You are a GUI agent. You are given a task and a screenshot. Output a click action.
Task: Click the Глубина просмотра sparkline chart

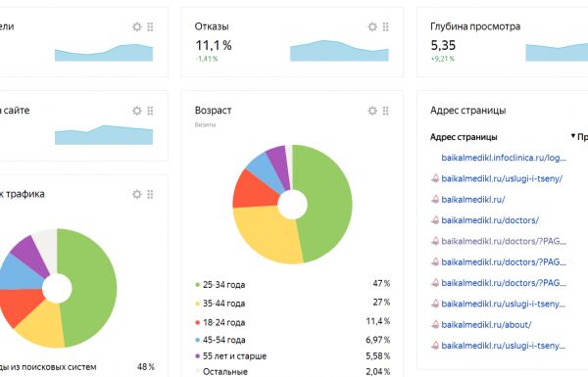[x=557, y=52]
